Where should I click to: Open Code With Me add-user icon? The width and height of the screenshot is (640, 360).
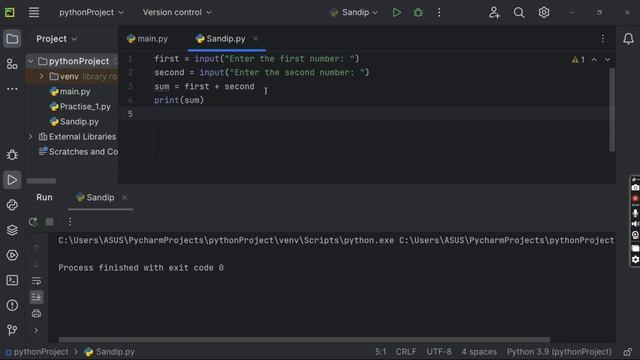tap(494, 13)
